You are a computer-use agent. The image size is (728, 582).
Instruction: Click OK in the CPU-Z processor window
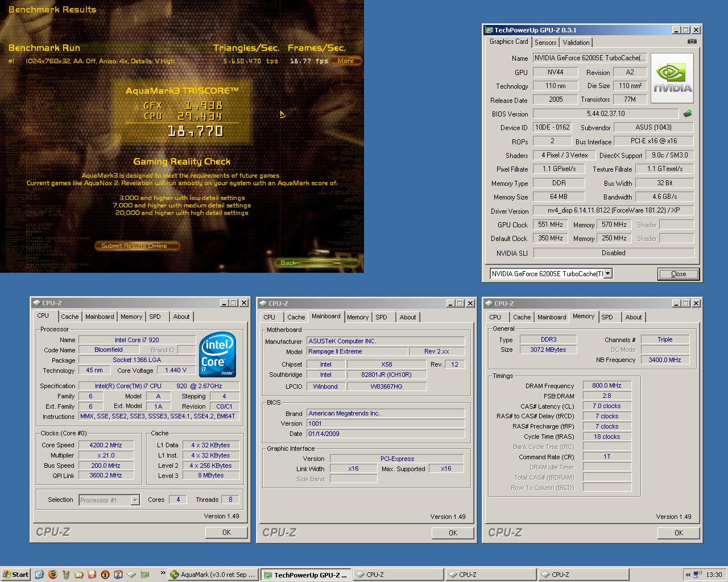point(226,533)
